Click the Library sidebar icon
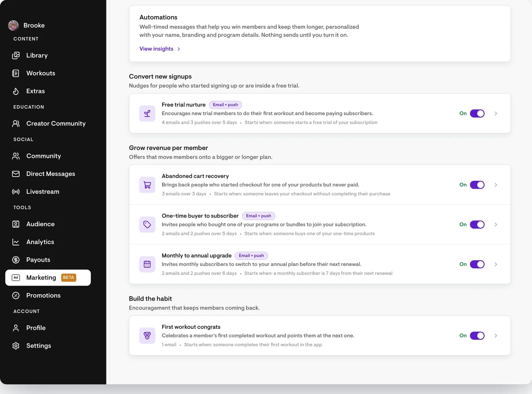The width and height of the screenshot is (532, 394). click(16, 56)
